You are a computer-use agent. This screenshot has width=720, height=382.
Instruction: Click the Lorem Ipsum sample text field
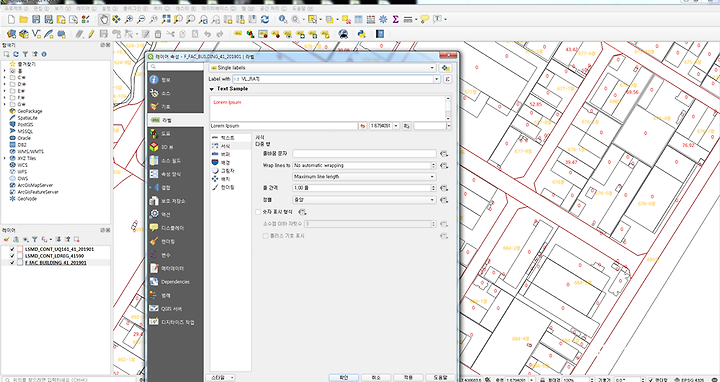(283, 126)
